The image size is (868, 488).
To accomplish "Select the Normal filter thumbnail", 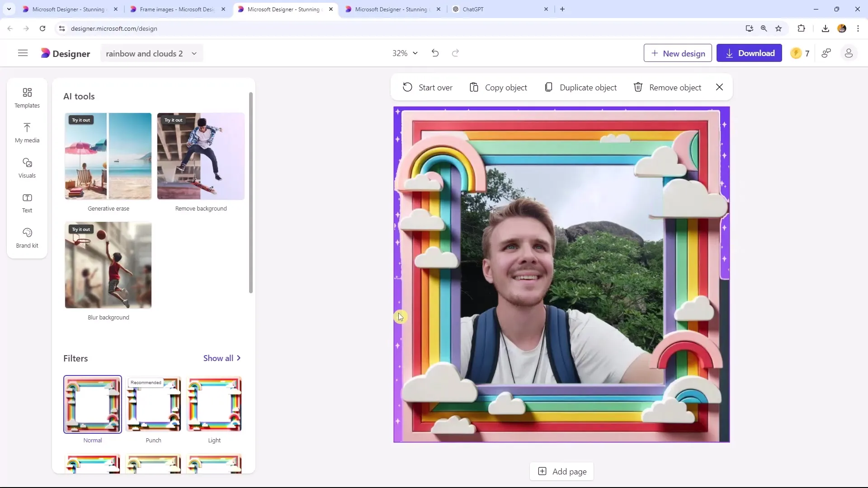I will 92,404.
